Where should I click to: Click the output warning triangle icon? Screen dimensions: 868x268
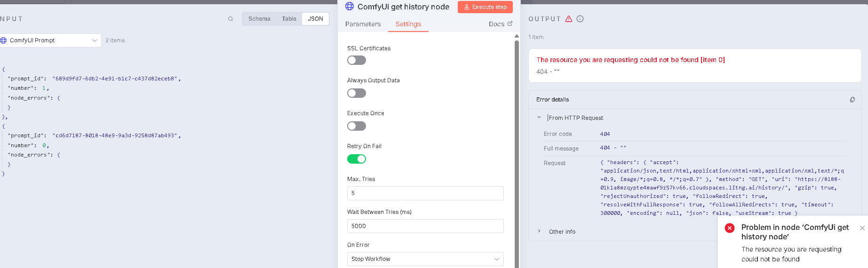569,19
